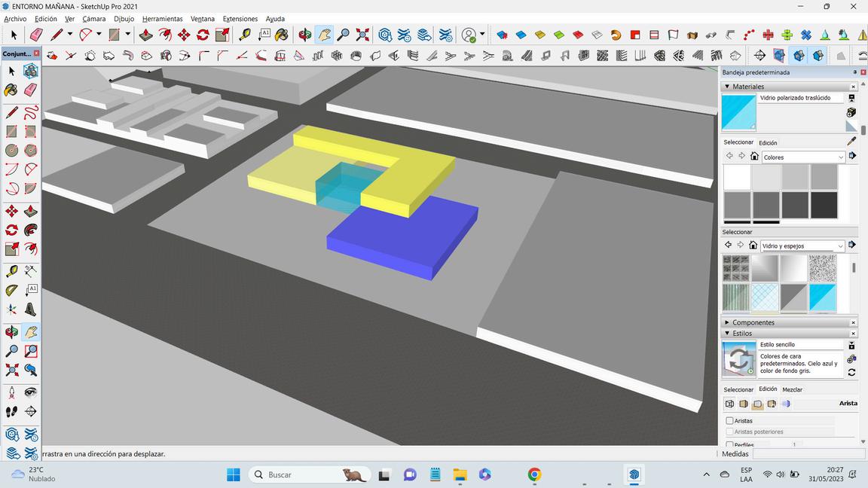Close the Componentes panel
Viewport: 868px width, 488px height.
coord(853,322)
